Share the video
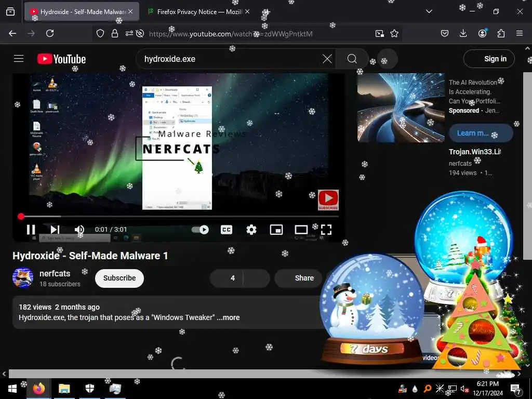532x399 pixels. (299, 278)
